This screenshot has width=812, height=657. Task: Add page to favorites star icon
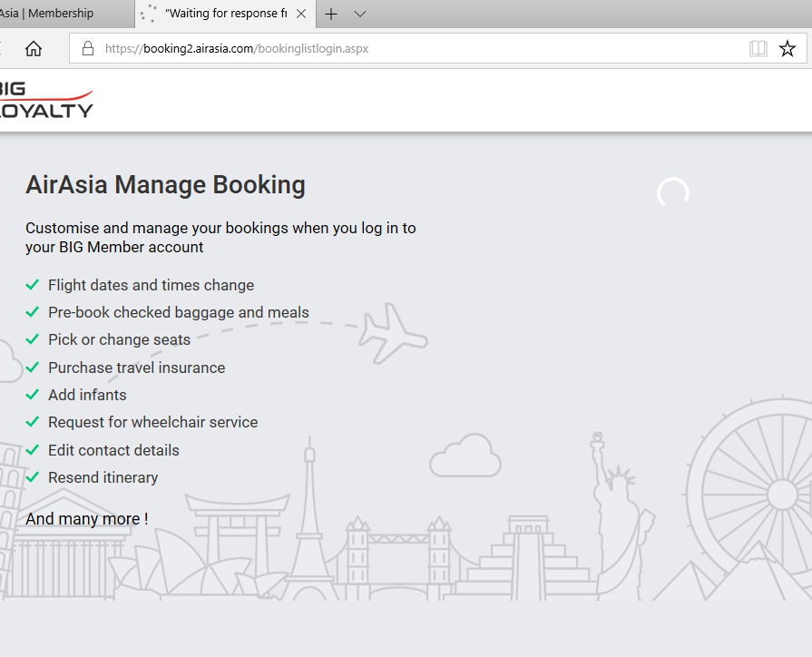coord(788,48)
